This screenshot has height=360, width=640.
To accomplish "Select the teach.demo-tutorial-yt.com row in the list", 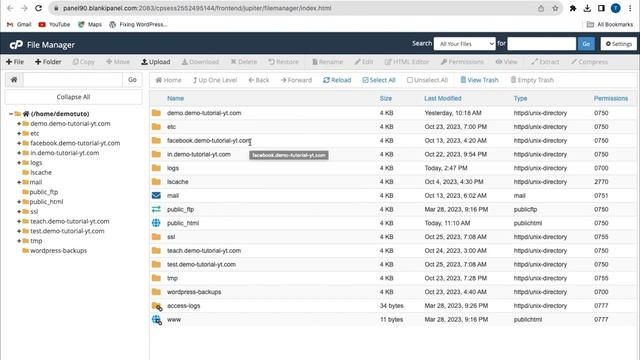I will (393, 251).
